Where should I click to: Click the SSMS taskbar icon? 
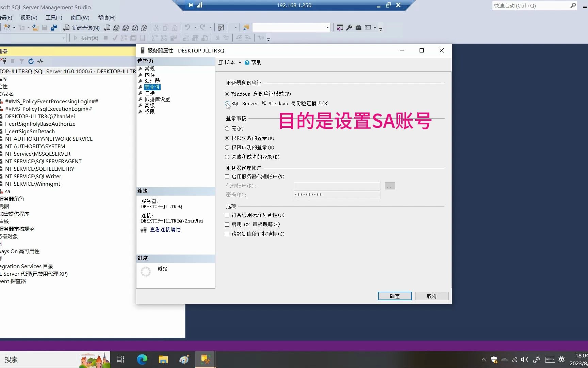(x=205, y=359)
